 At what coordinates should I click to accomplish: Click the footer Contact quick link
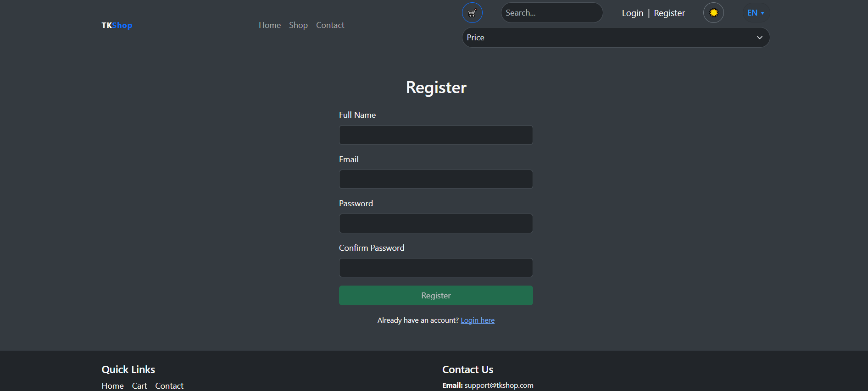pos(169,386)
